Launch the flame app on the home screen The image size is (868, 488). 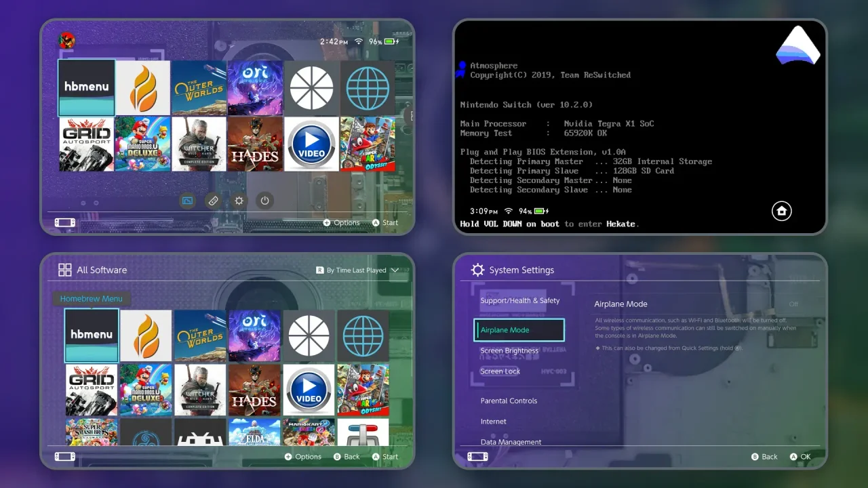[142, 87]
